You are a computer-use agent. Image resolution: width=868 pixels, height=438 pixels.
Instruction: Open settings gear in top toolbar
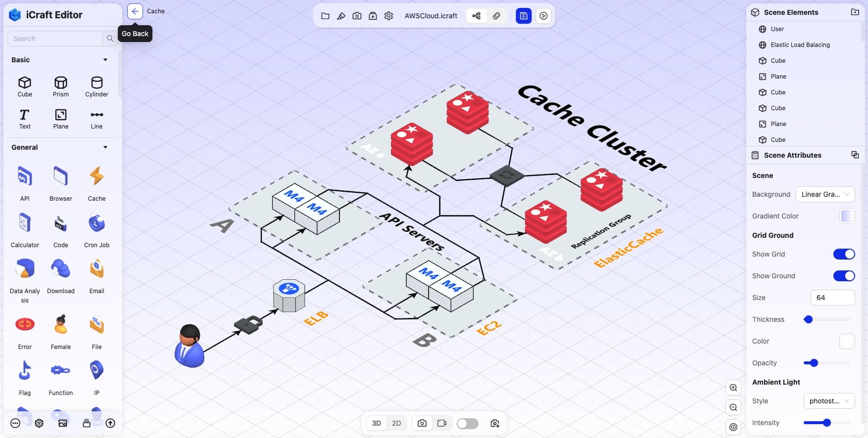click(x=388, y=16)
